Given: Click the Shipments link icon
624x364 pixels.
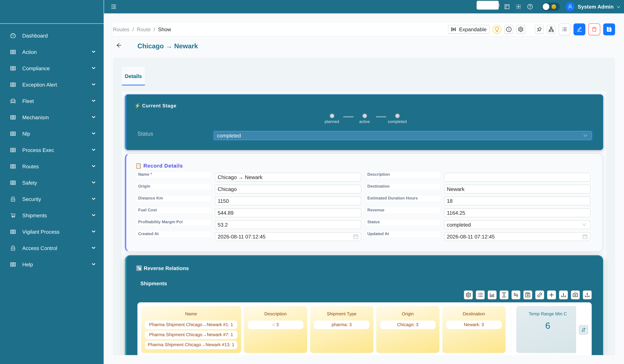Looking at the screenshot, I should tap(539, 295).
